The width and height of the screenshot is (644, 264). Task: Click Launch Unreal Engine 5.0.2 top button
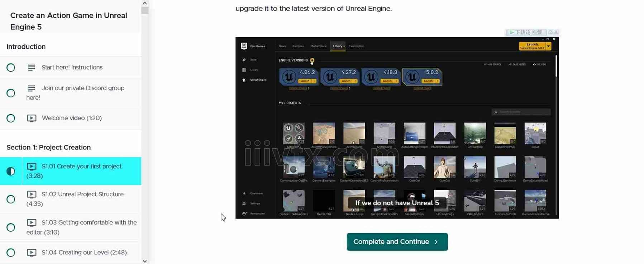pyautogui.click(x=532, y=46)
